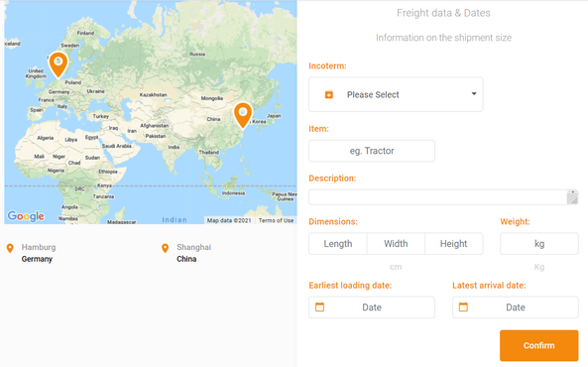Viewport: 588px width, 367px height.
Task: Click the Hamburg map pin marker
Action: [x=59, y=64]
